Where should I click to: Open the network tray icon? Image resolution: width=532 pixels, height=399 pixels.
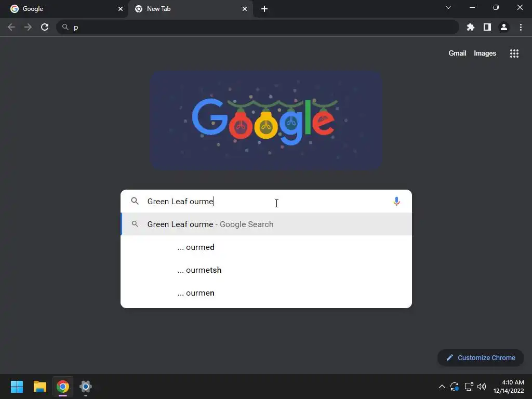(x=469, y=387)
